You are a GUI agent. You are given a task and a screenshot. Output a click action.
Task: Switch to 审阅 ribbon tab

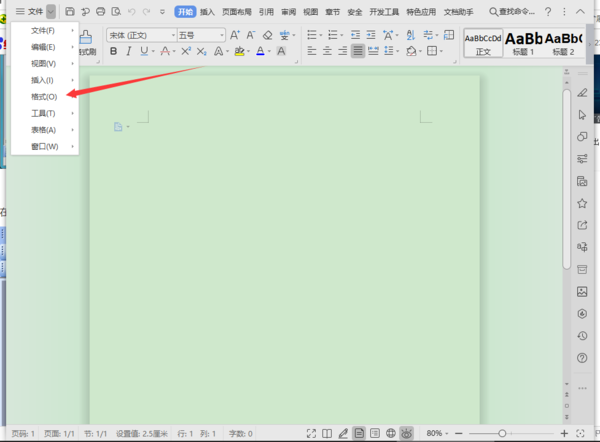[x=289, y=12]
